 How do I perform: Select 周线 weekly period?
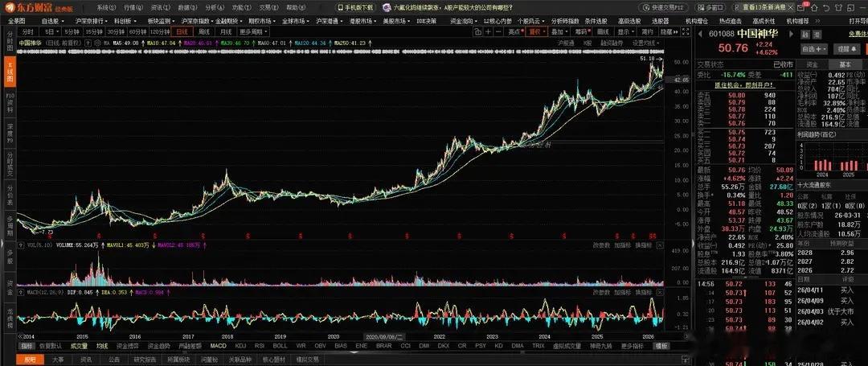click(204, 32)
